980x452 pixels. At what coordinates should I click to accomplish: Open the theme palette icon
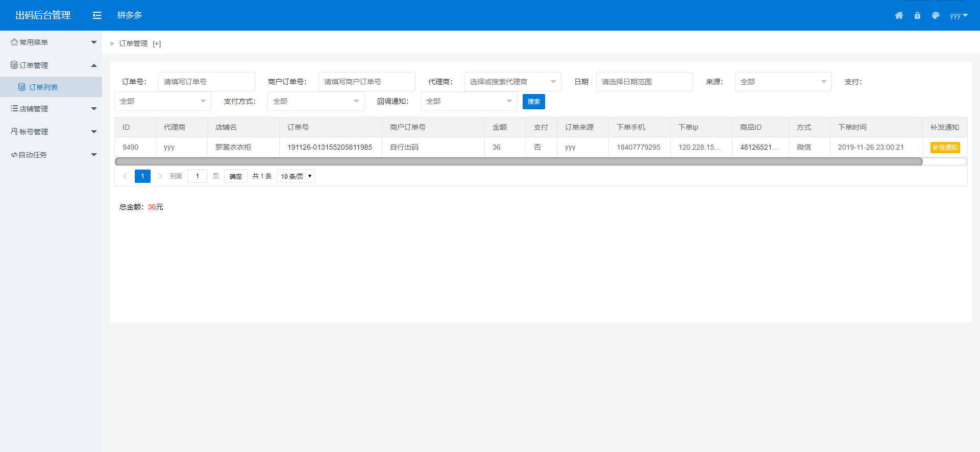[x=936, y=15]
